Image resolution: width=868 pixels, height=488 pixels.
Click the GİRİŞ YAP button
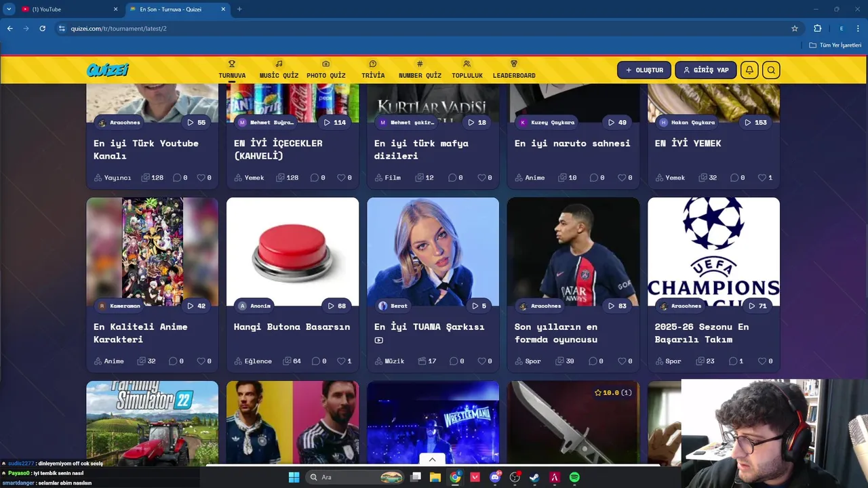(706, 70)
